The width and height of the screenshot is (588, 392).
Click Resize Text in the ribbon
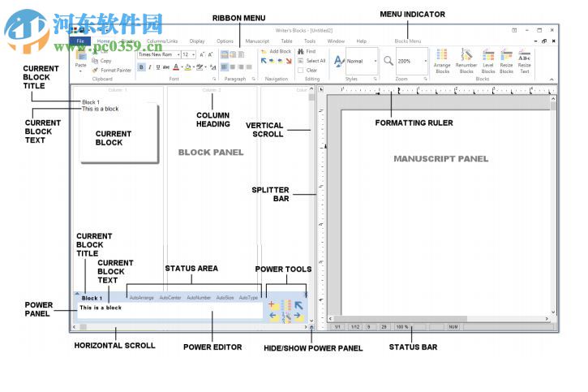[x=524, y=61]
